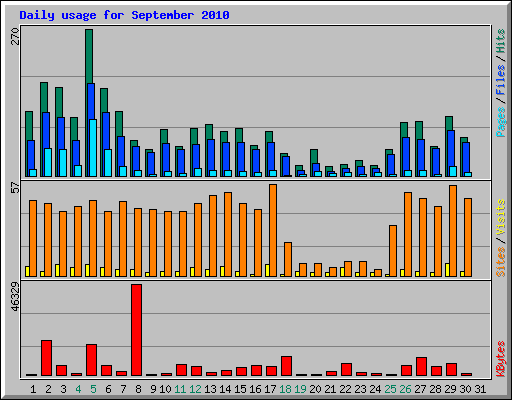Click the '270' axis label
Image resolution: width=512 pixels, height=400 pixels.
click(15, 37)
